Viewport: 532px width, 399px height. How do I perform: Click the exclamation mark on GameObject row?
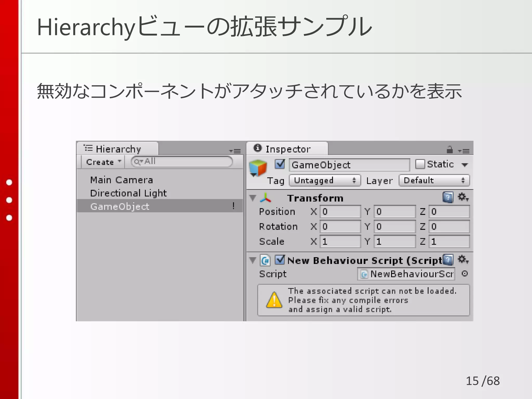234,206
